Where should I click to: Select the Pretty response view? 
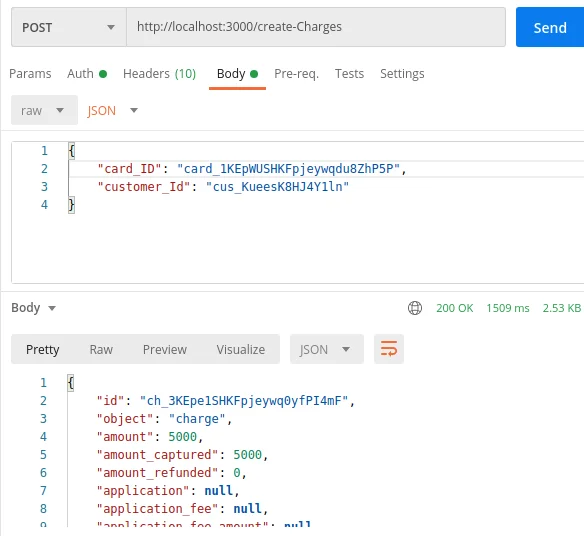[x=42, y=349]
